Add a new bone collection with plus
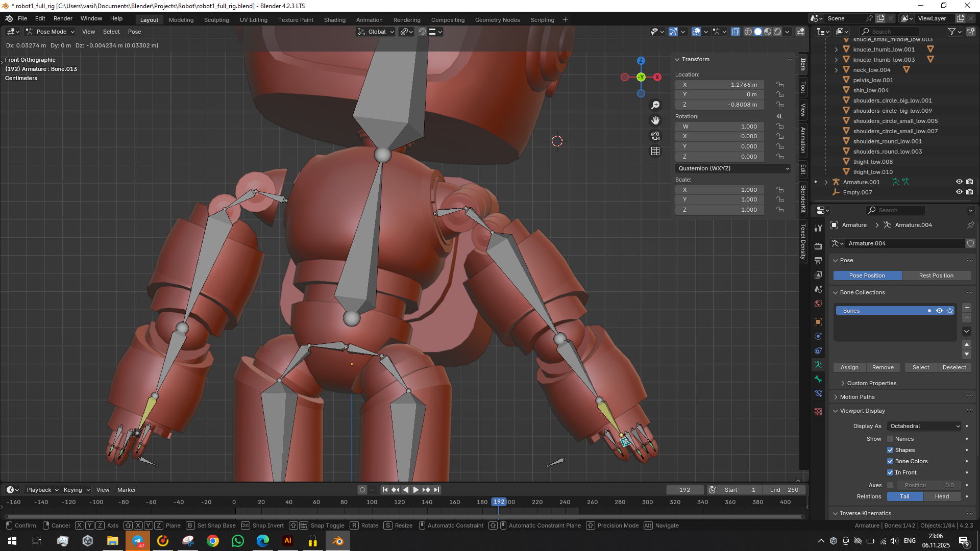Image resolution: width=980 pixels, height=551 pixels. pyautogui.click(x=967, y=307)
